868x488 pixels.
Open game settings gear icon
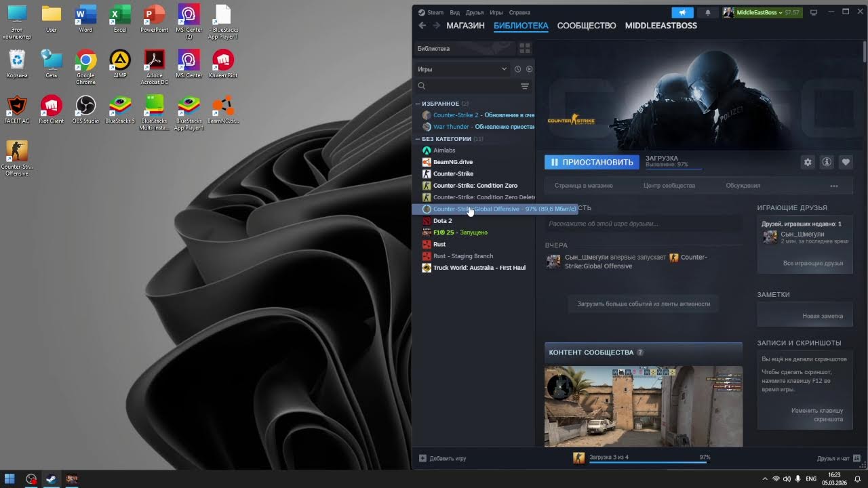click(x=808, y=163)
